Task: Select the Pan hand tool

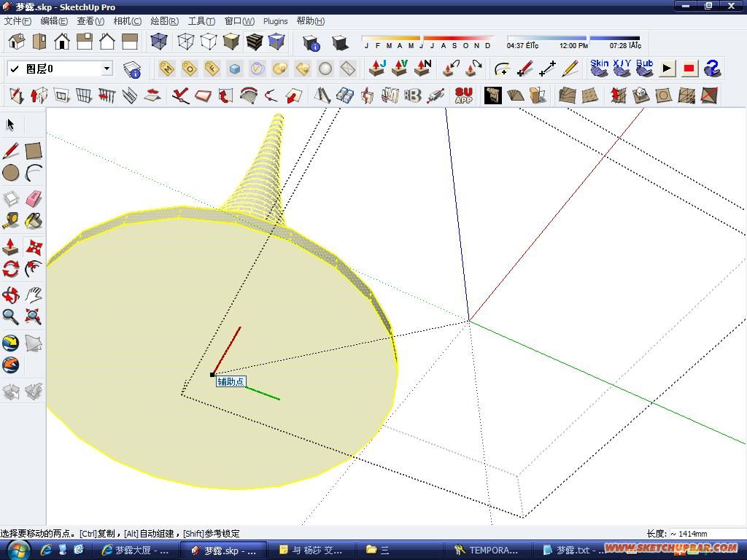Action: pyautogui.click(x=34, y=295)
